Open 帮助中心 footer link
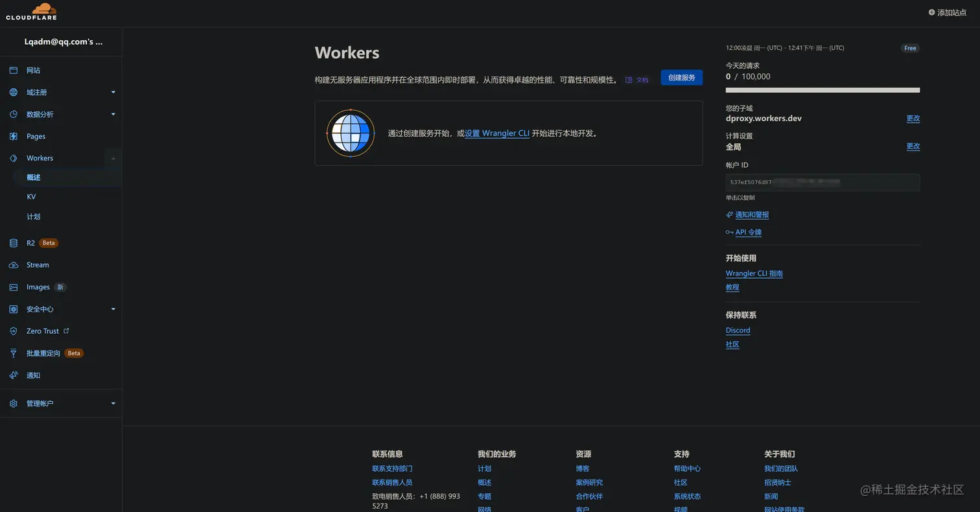980x512 pixels. [687, 469]
